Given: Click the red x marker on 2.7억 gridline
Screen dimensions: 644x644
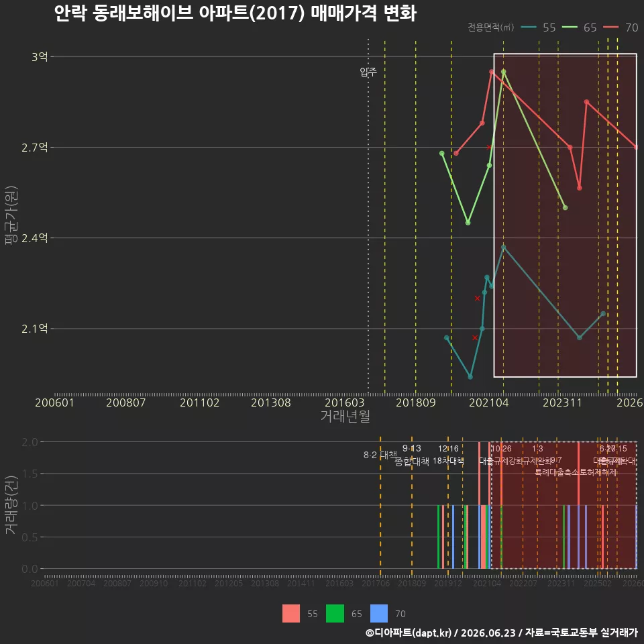Looking at the screenshot, I should pyautogui.click(x=489, y=147).
